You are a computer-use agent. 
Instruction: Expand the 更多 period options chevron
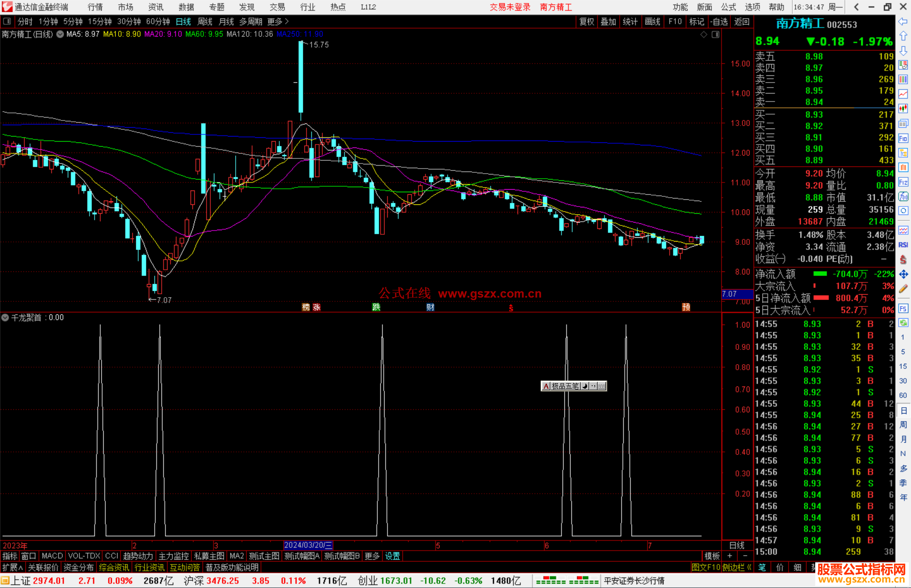pos(287,21)
